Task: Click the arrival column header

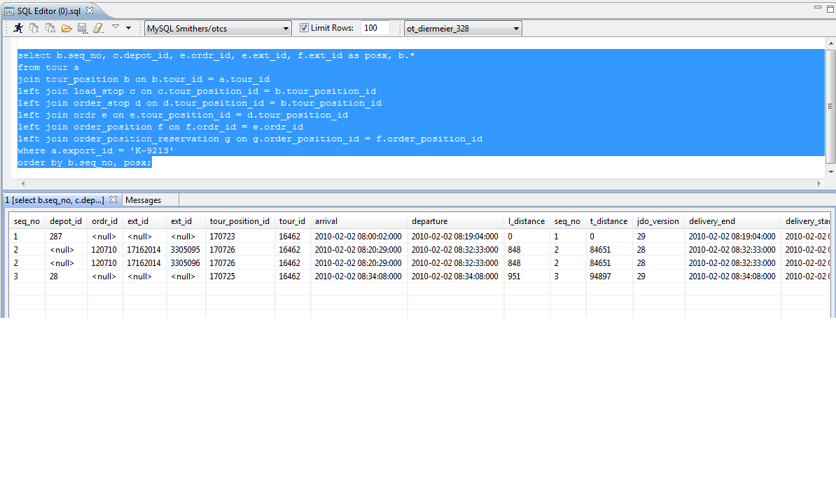Action: click(x=359, y=221)
